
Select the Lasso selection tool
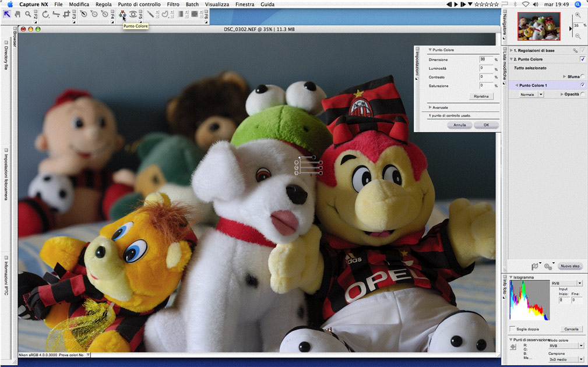[165, 15]
